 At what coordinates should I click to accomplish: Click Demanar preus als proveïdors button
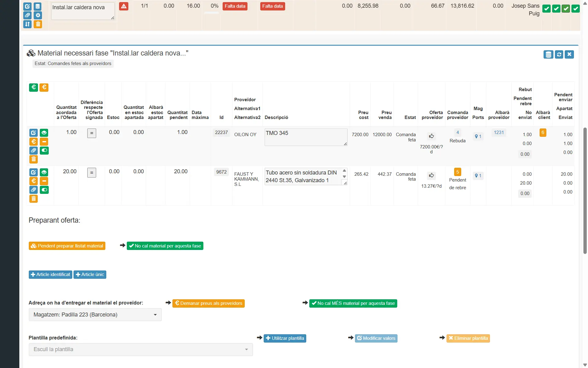click(208, 303)
